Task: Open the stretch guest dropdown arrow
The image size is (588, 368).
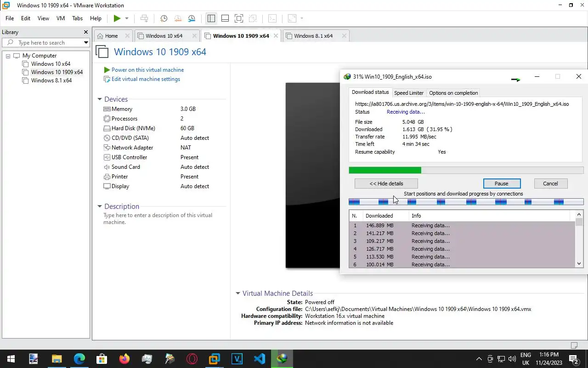Action: 302,18
